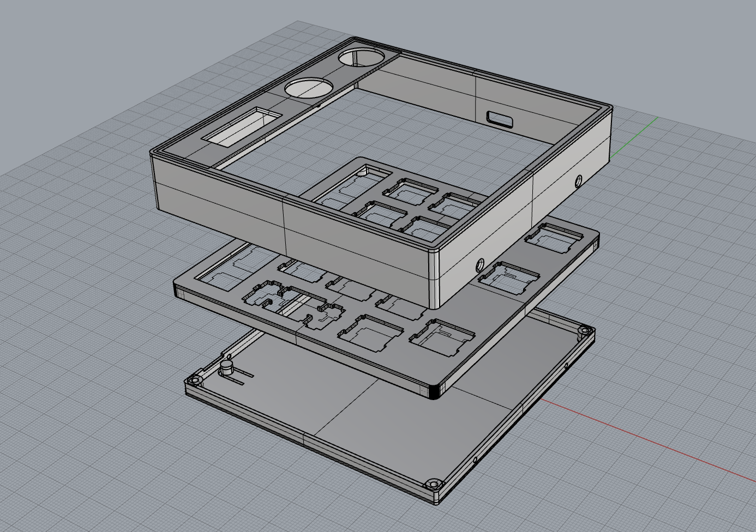The image size is (756, 532).
Task: Select the cylindrical peg on the base plate
Action: pyautogui.click(x=226, y=368)
